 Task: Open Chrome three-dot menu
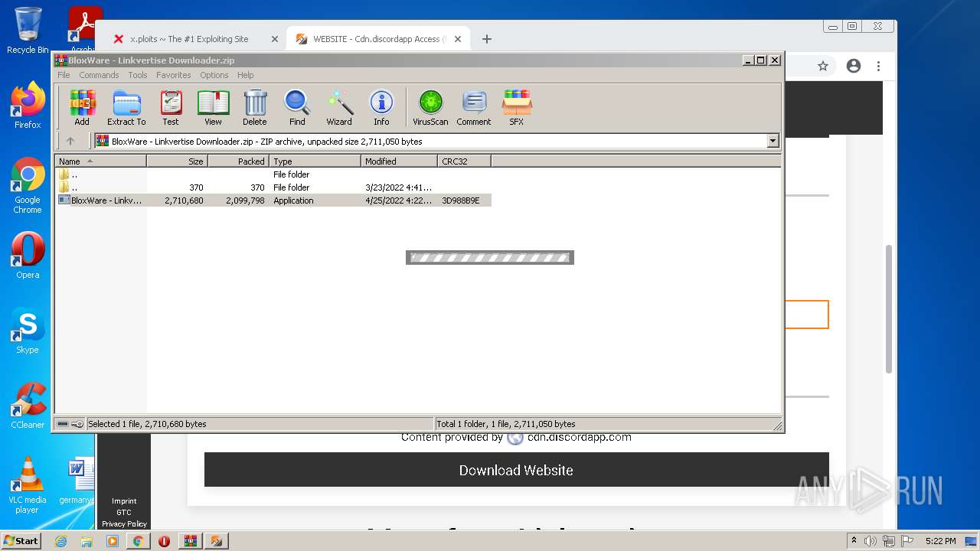tap(879, 66)
